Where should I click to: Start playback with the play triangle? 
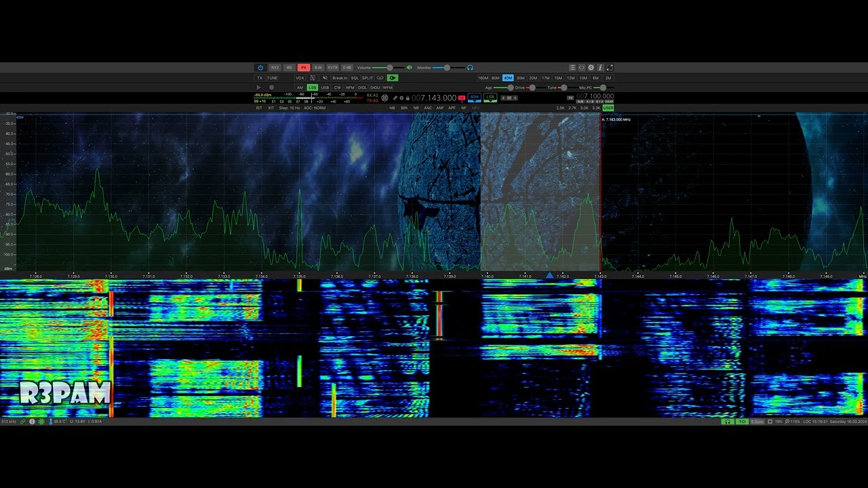(x=258, y=87)
